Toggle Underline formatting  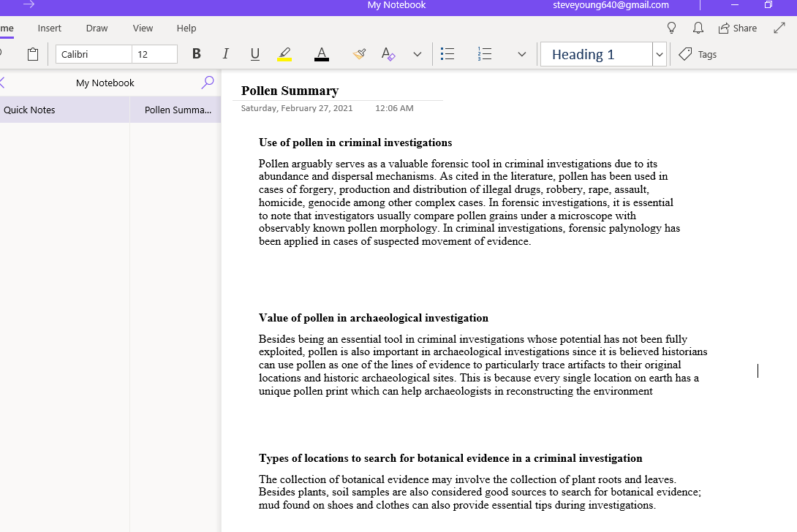tap(254, 54)
